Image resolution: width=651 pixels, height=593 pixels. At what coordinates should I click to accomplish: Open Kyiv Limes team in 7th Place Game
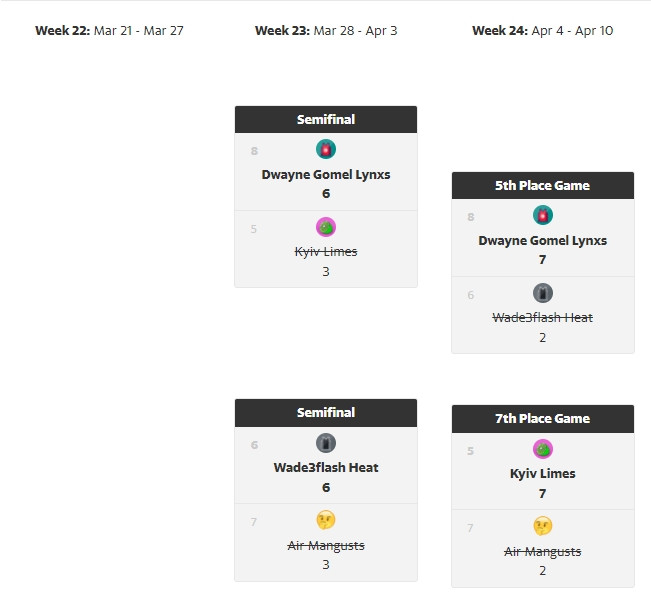click(543, 474)
